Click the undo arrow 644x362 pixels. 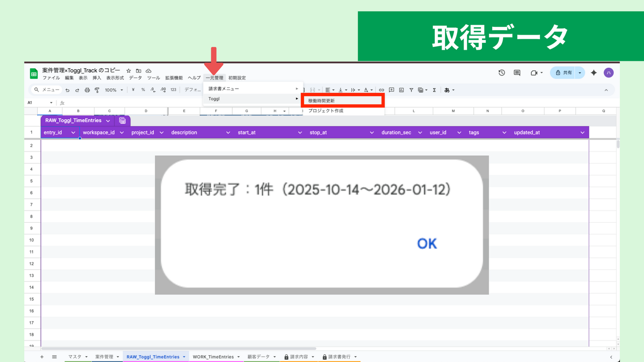tap(67, 90)
